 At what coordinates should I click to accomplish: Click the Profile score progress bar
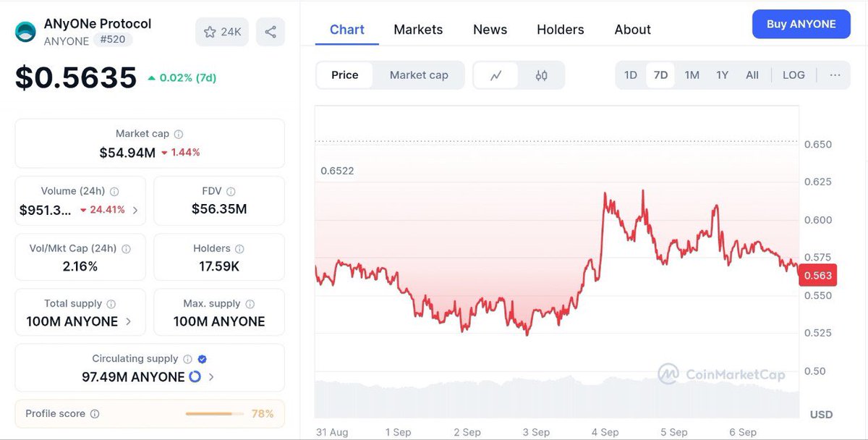tap(214, 414)
